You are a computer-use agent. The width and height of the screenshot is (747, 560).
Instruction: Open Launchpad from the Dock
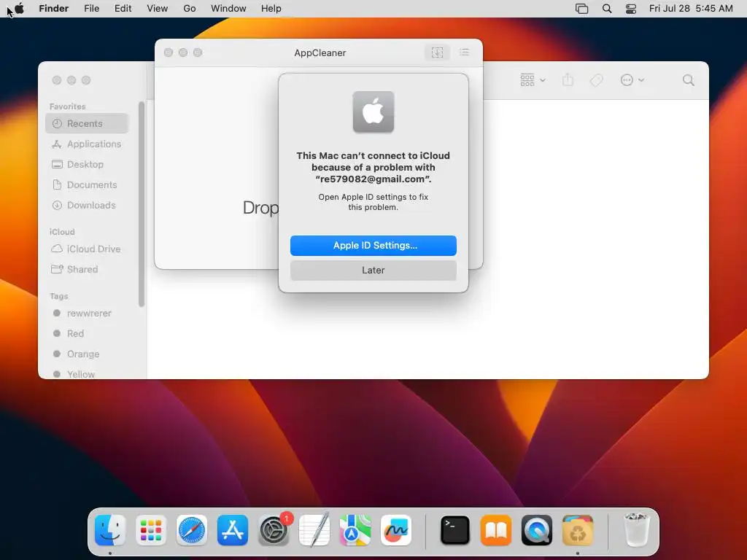click(x=151, y=530)
